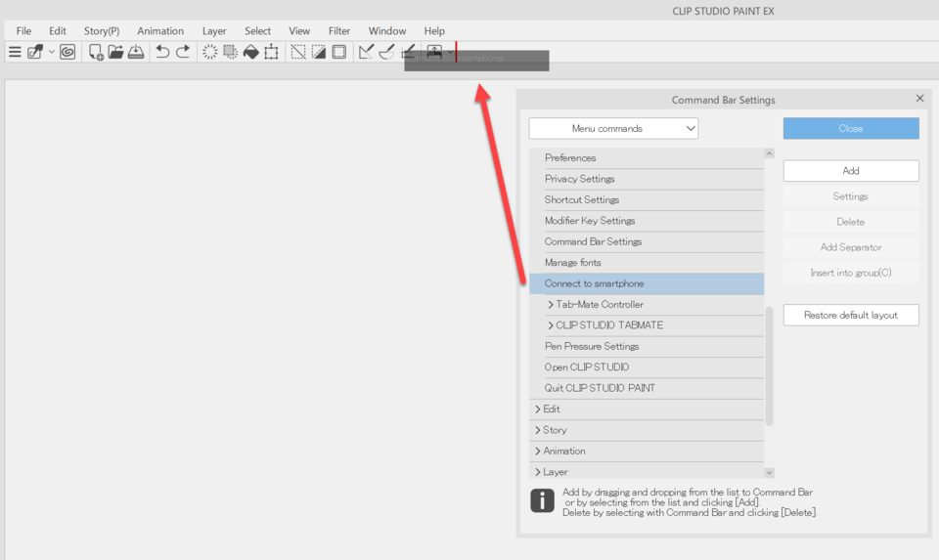
Task: Click the Insert into group(C) button
Action: click(851, 273)
